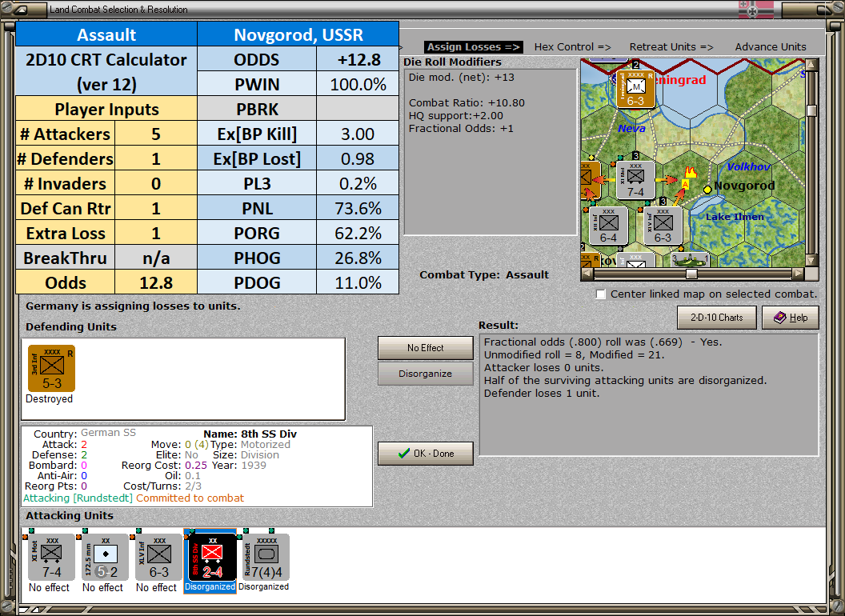Screen dimensions: 845x616
Task: Click the Novgorod, USSR header cell
Action: pyautogui.click(x=298, y=34)
